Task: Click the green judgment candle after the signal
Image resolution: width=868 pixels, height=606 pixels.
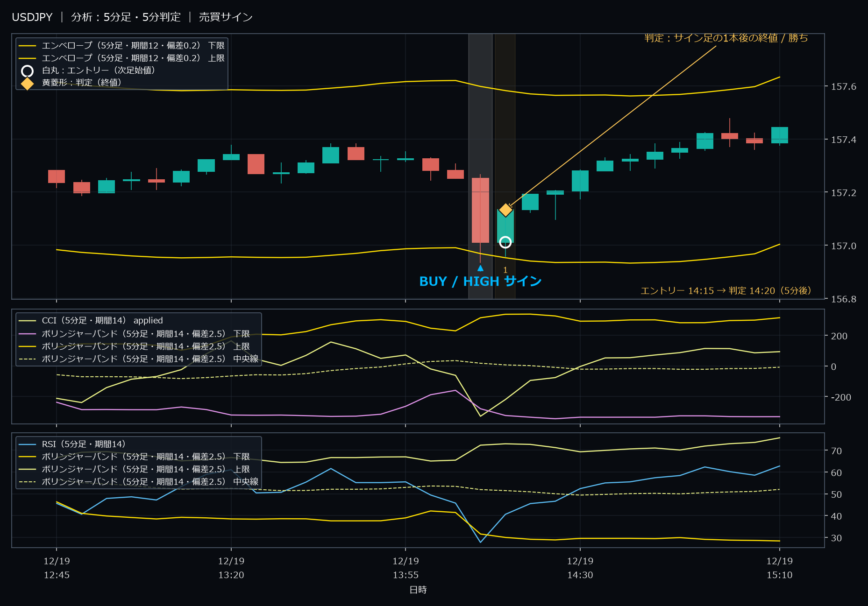Action: [x=505, y=226]
